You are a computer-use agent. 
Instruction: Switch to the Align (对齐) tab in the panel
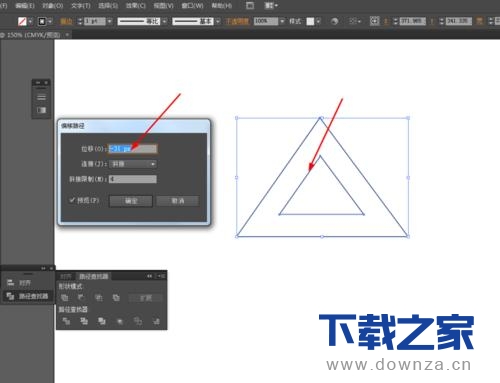click(66, 276)
